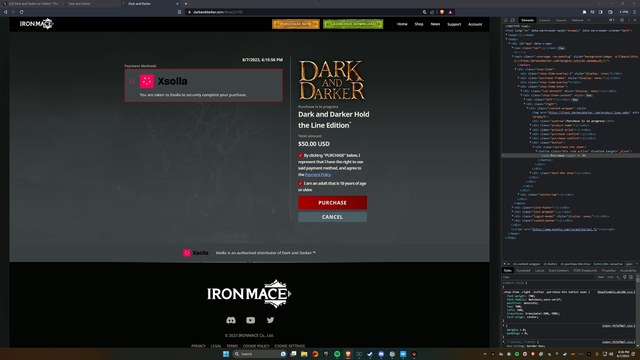Click new style rule plus icon in Styles
The height and width of the screenshot is (360, 640).
(618, 277)
